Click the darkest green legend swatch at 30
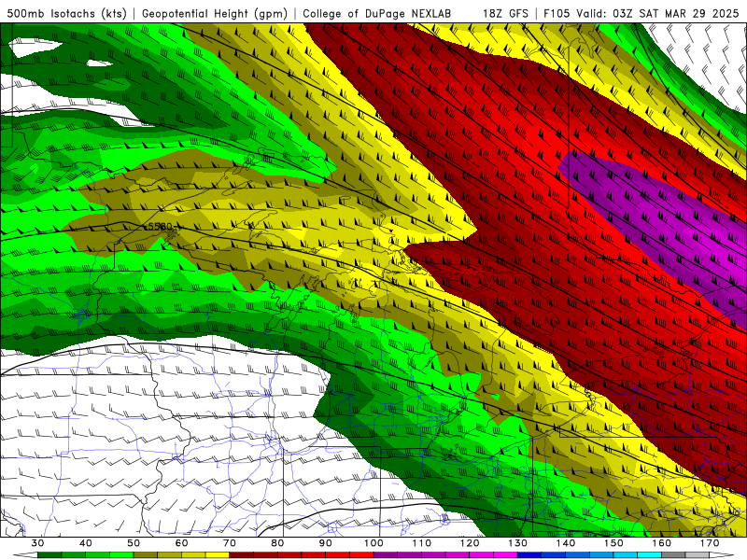Image resolution: width=747 pixels, height=560 pixels. coord(49,555)
